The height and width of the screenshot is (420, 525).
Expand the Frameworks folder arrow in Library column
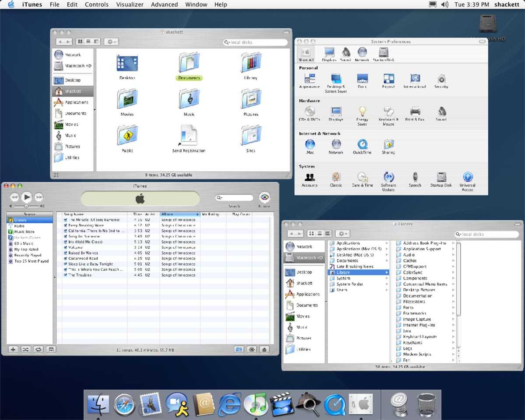tap(453, 314)
